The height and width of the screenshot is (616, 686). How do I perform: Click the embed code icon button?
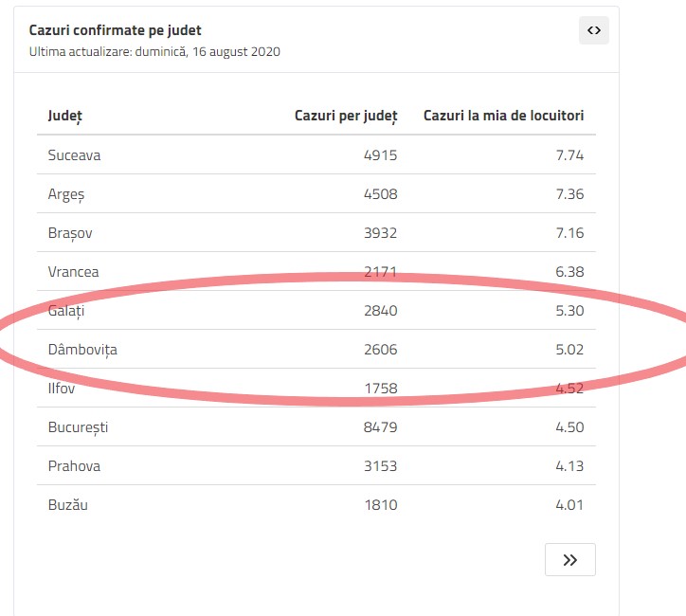pyautogui.click(x=594, y=30)
